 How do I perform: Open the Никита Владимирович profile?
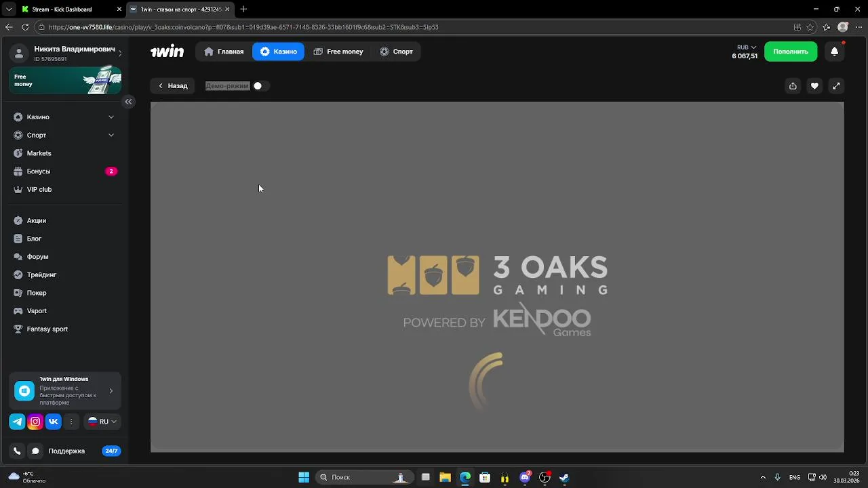pos(65,54)
